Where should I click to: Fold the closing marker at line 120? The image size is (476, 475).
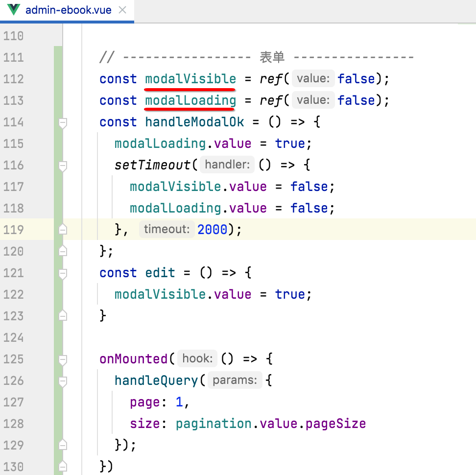pyautogui.click(x=63, y=251)
